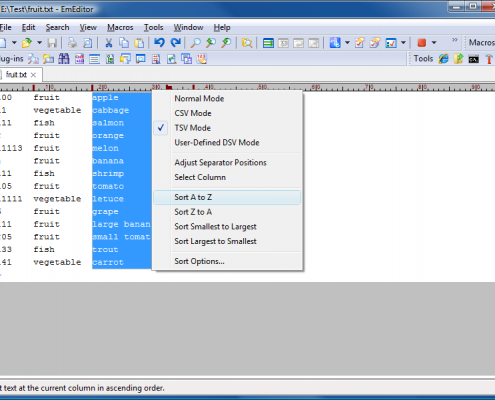
Task: Expand the macro record dropdown arrow
Action: point(434,43)
